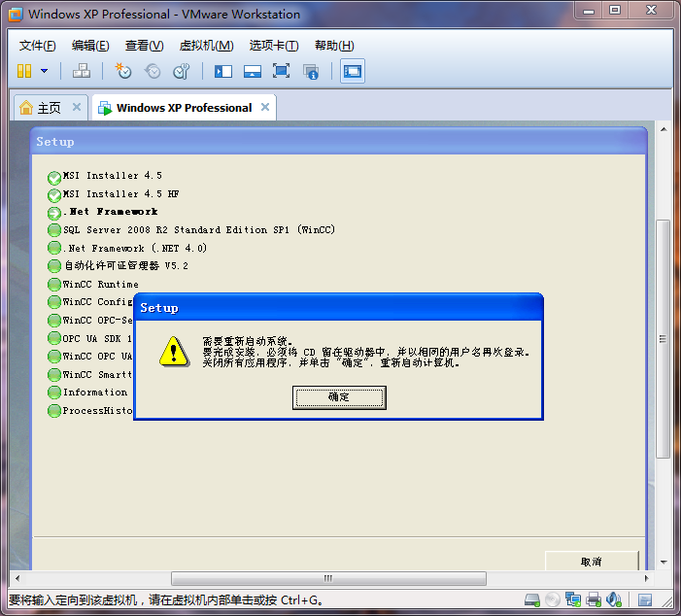Screen dimensions: 681x616
Task: Click the WinCC Runtime status icon
Action: click(x=54, y=285)
